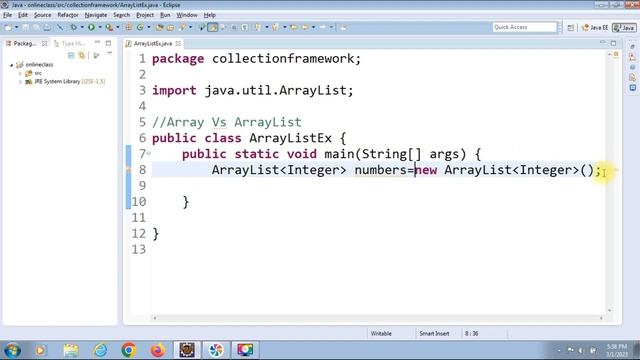Expand the src folder node
640x360 pixels.
coord(20,73)
